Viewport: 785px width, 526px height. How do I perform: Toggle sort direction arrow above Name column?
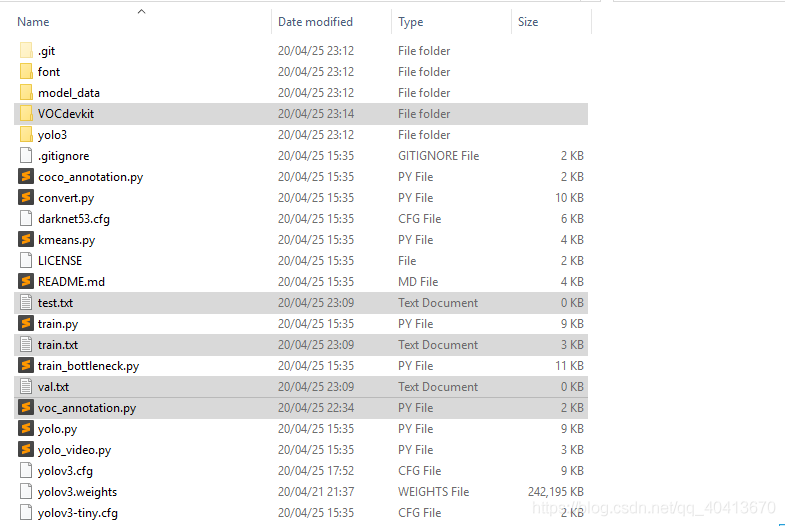click(x=141, y=11)
